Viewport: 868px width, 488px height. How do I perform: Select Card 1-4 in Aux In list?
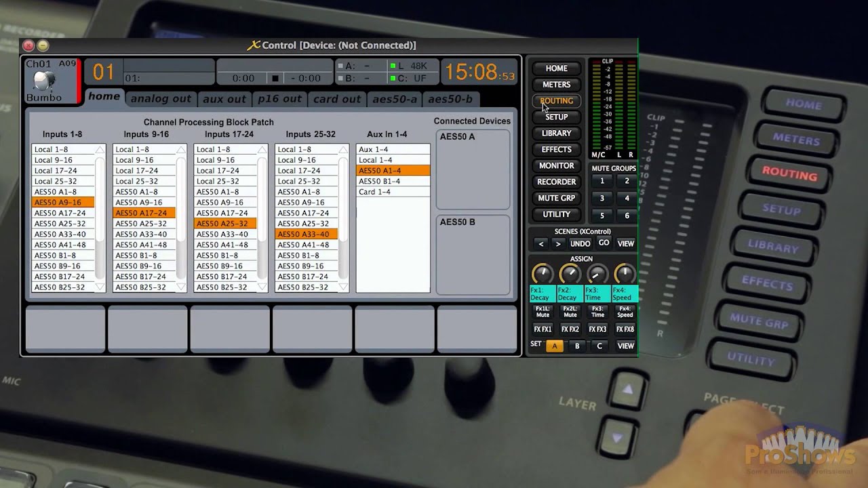pos(393,192)
